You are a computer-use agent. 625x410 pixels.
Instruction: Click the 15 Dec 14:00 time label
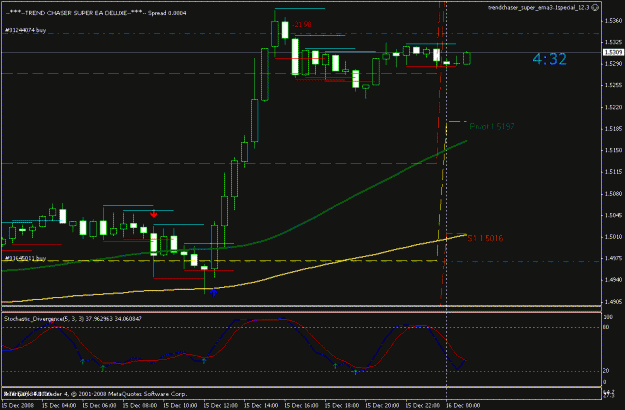click(x=261, y=406)
